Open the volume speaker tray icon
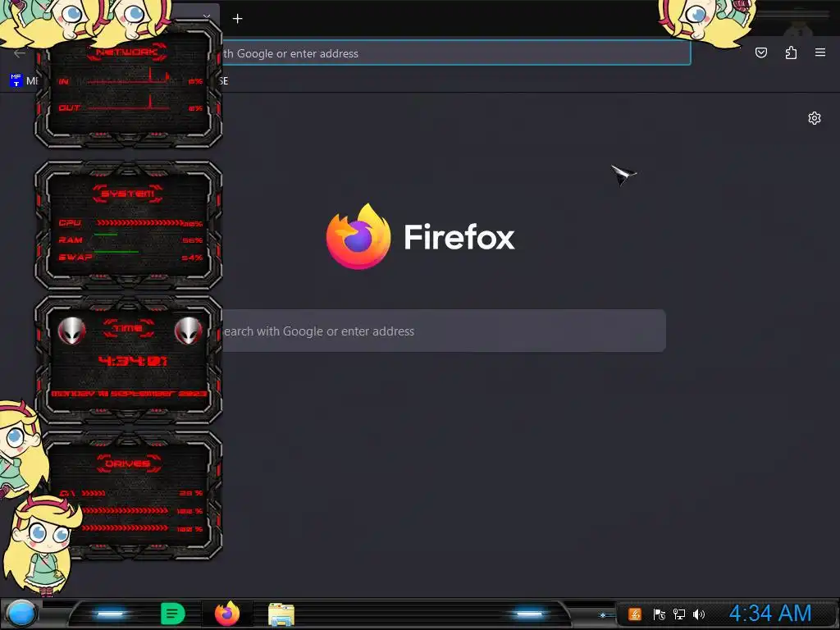Image resolution: width=840 pixels, height=630 pixels. point(699,614)
